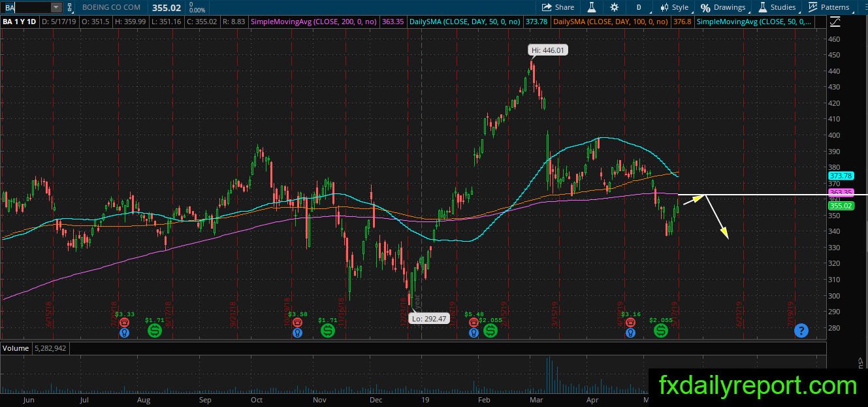Image resolution: width=868 pixels, height=407 pixels.
Task: Click the Hi: 446.01 price bubble
Action: (547, 50)
